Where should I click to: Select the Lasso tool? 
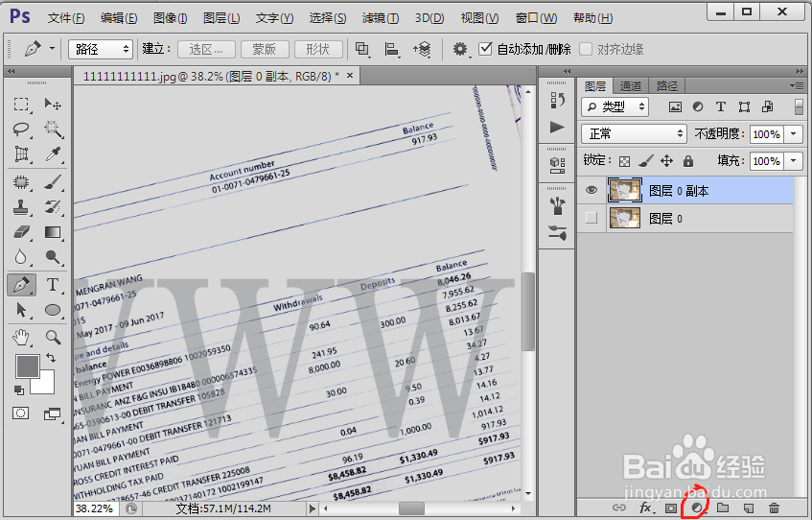21,129
